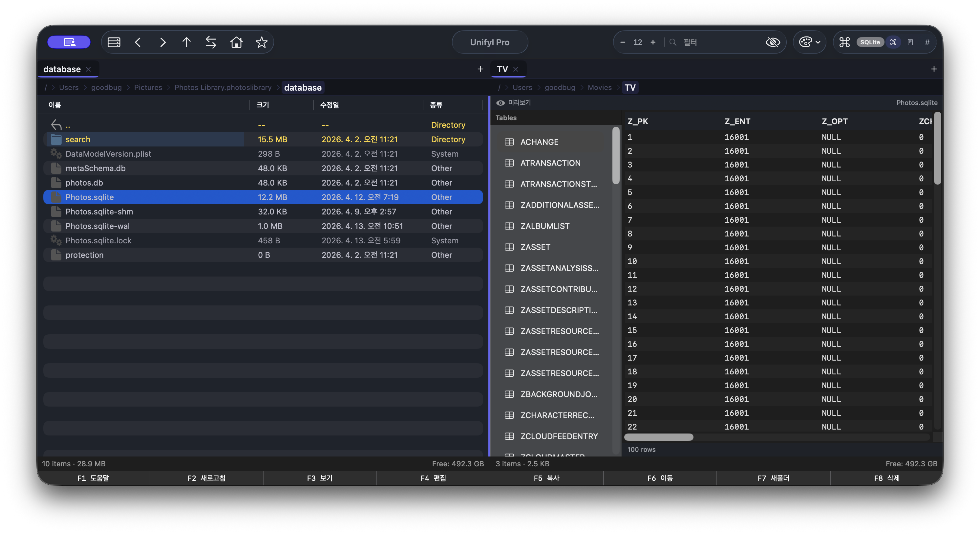Open the color theme palette dropdown

[x=809, y=42]
